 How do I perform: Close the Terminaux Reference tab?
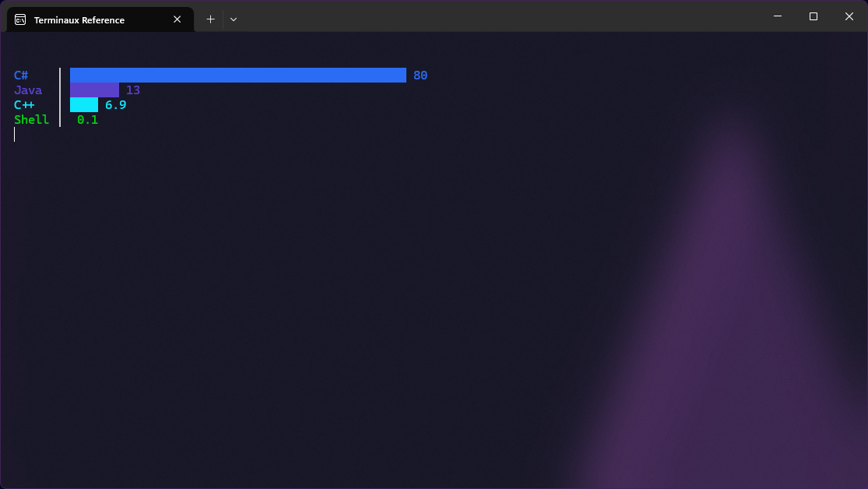[177, 19]
